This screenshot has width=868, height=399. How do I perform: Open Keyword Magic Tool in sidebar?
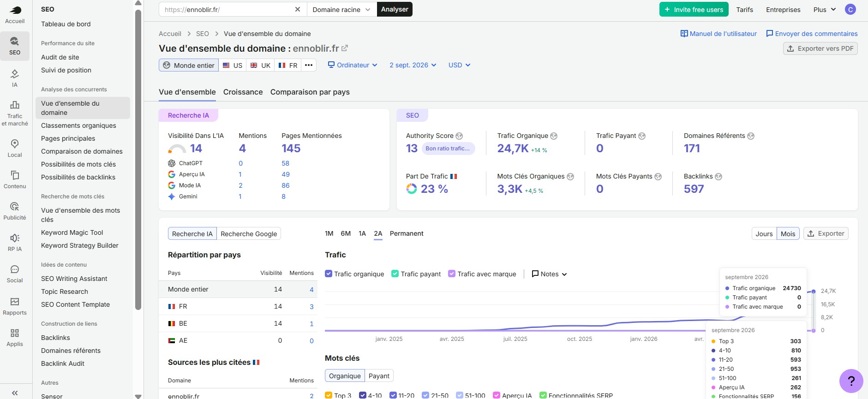tap(72, 232)
